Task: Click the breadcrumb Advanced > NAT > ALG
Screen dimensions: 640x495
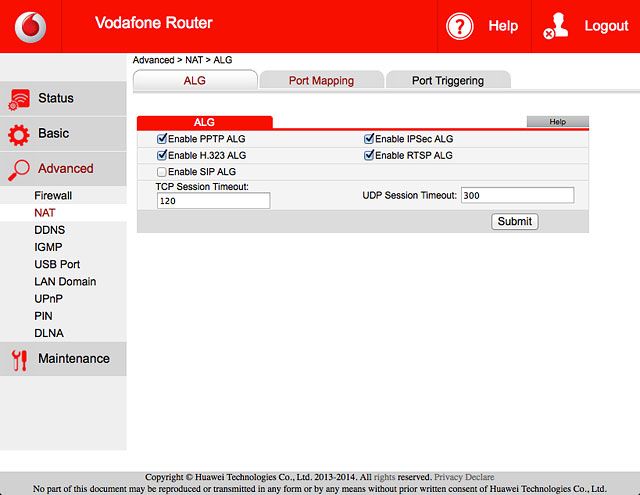Action: pos(182,60)
